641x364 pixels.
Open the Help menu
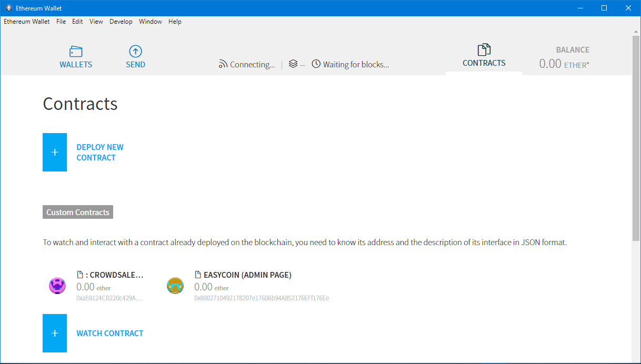(175, 22)
